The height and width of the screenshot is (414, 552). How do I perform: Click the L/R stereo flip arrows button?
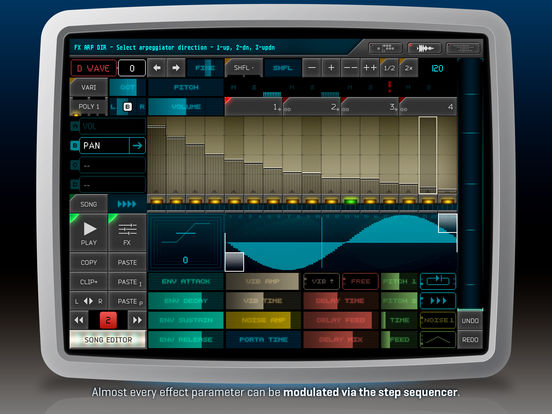pos(88,301)
